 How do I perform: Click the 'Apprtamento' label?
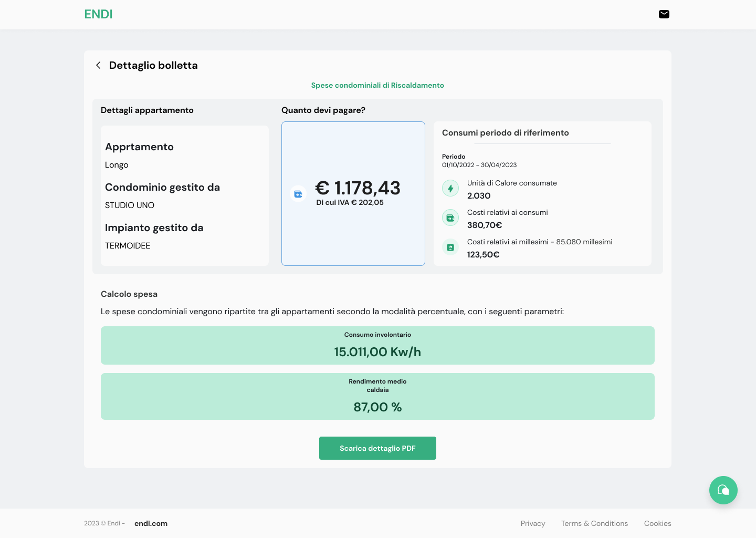(x=139, y=147)
